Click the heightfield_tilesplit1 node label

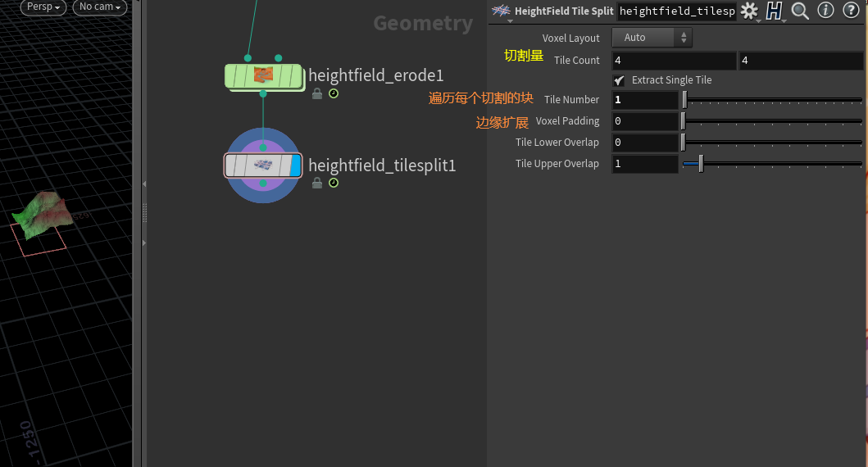382,165
